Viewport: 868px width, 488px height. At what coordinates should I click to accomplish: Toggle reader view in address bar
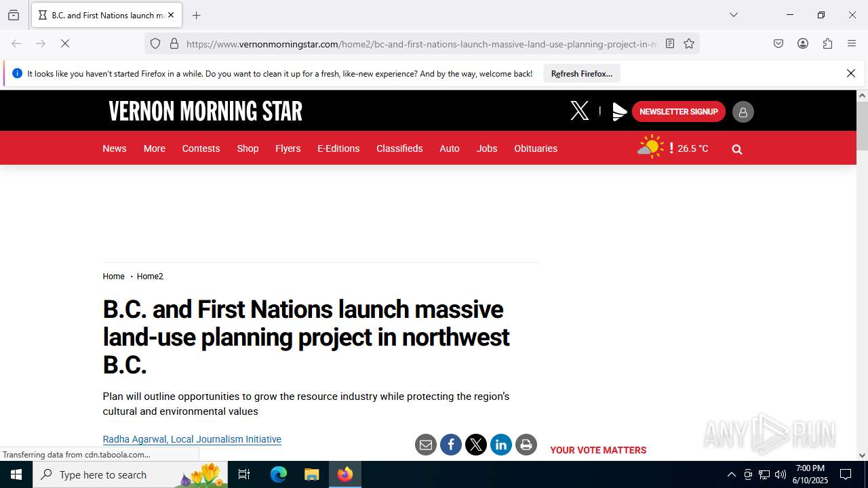point(670,43)
